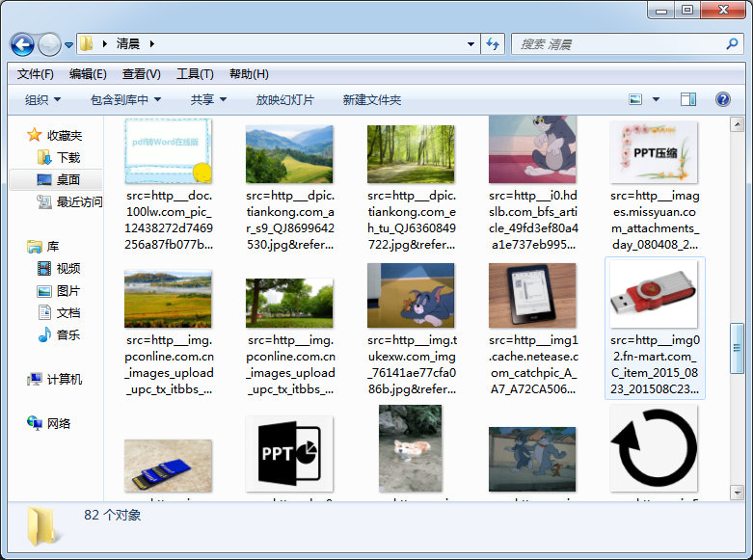Viewport: 753px width, 560px height.
Task: Expand the chevron after 清晨 in path
Action: (151, 44)
